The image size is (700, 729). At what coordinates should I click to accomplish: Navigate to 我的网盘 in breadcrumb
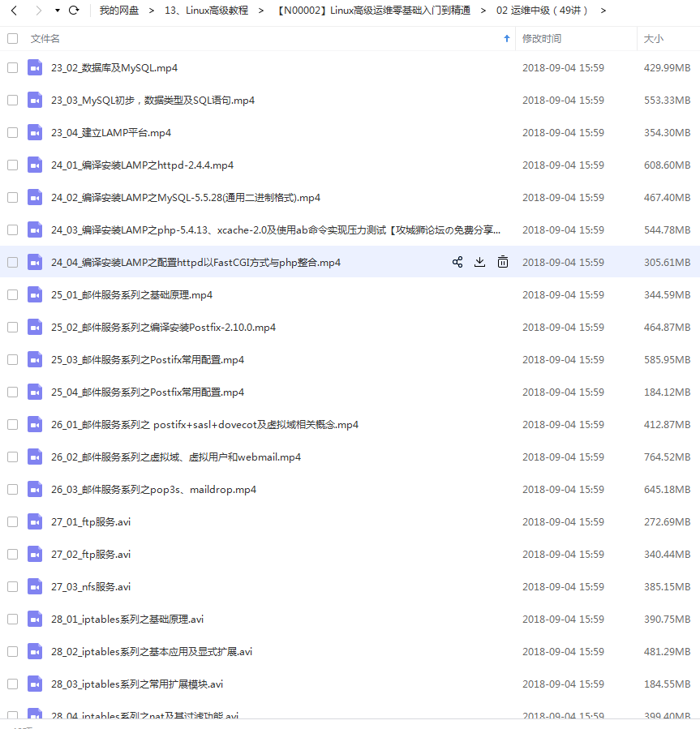tap(119, 11)
